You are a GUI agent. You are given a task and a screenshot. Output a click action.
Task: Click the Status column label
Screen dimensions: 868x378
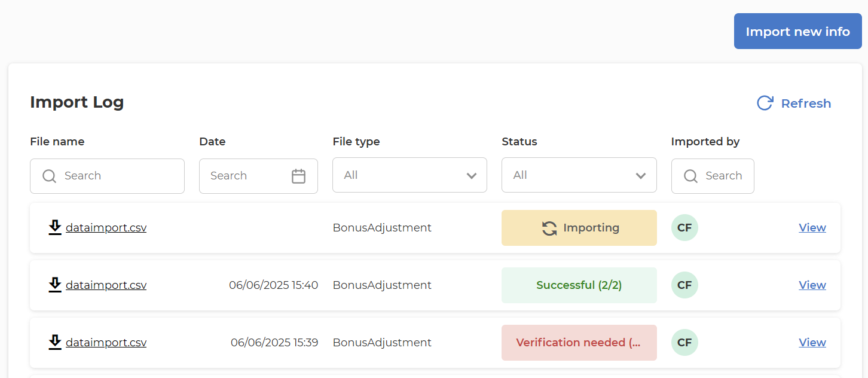pyautogui.click(x=519, y=142)
